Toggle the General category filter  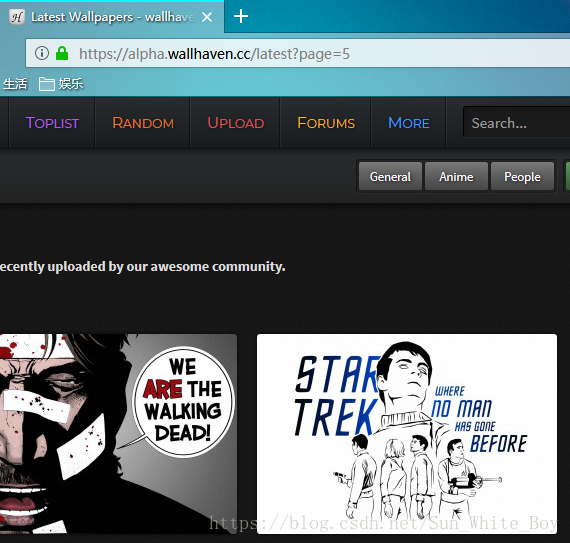pos(390,176)
